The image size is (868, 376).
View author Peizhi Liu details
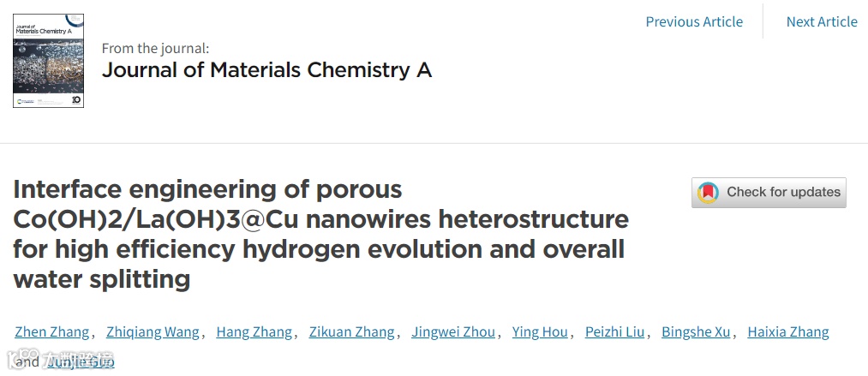tap(615, 332)
